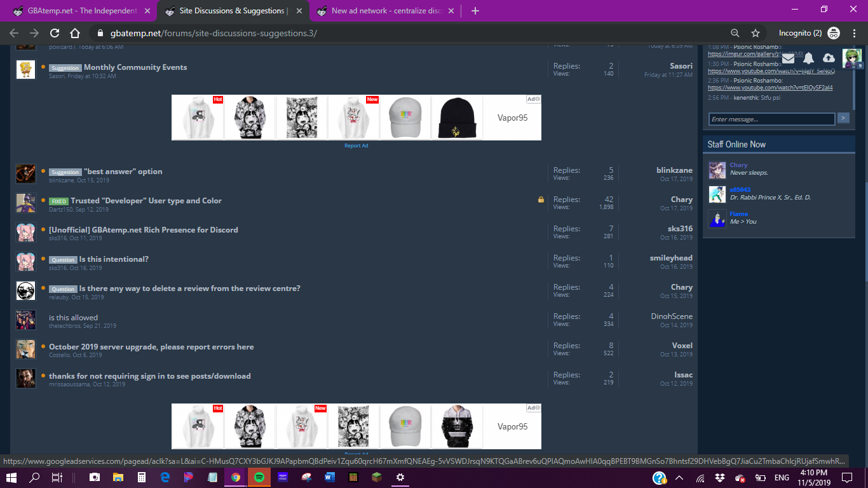
Task: Open File Explorer from the taskbar
Action: [118, 477]
